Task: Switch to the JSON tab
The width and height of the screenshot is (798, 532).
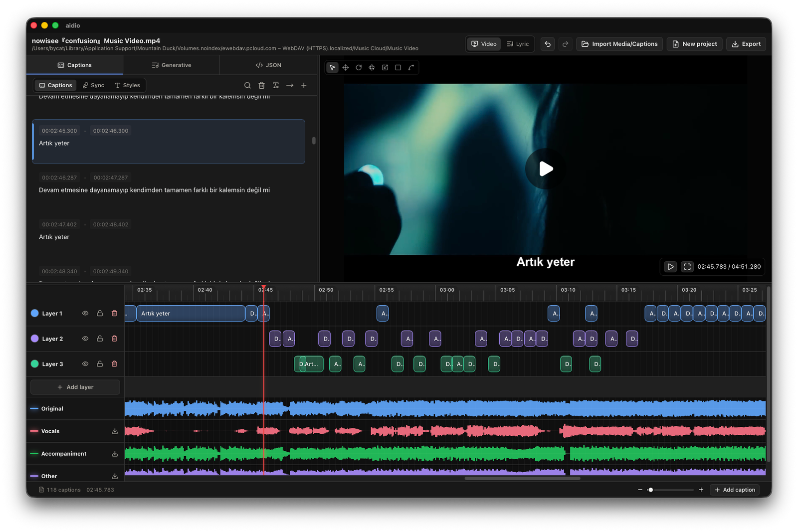Action: click(268, 65)
